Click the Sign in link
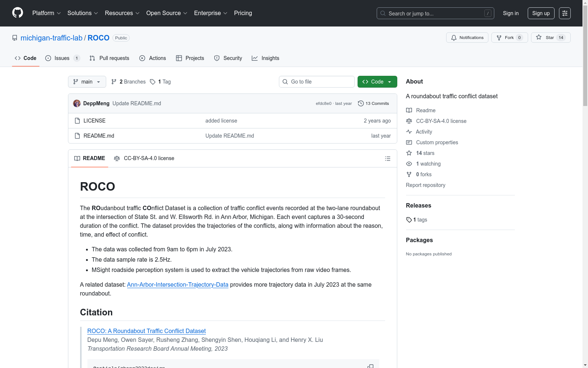The height and width of the screenshot is (368, 588). (511, 13)
